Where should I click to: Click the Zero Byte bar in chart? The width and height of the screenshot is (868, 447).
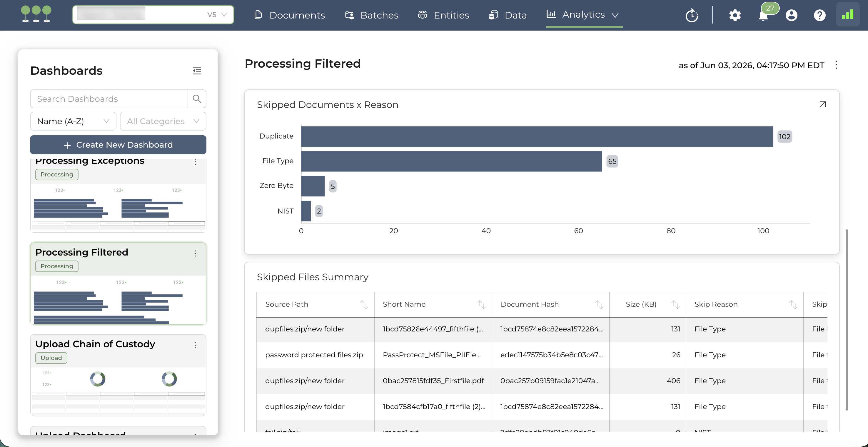313,186
